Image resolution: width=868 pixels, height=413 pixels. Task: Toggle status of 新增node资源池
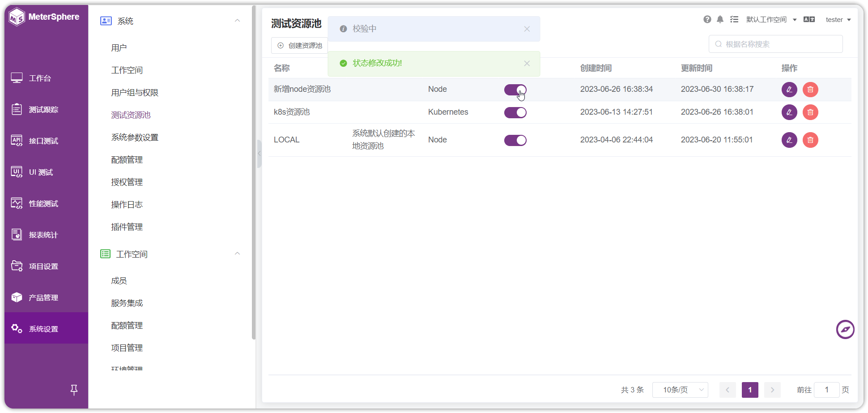pyautogui.click(x=515, y=90)
